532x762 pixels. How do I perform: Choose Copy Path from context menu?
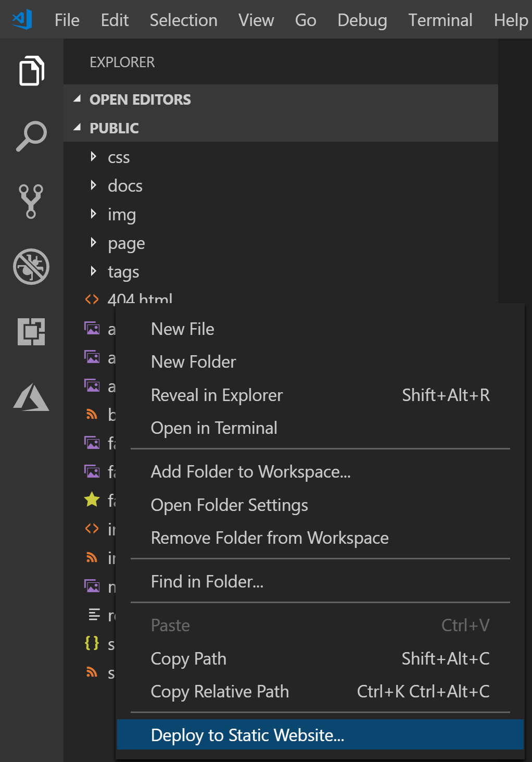320,658
